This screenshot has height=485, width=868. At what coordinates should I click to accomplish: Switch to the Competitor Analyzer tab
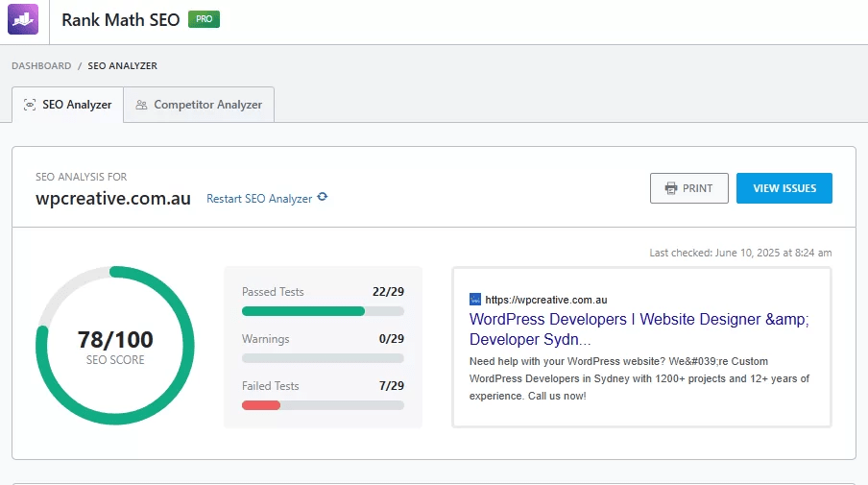[x=199, y=105]
